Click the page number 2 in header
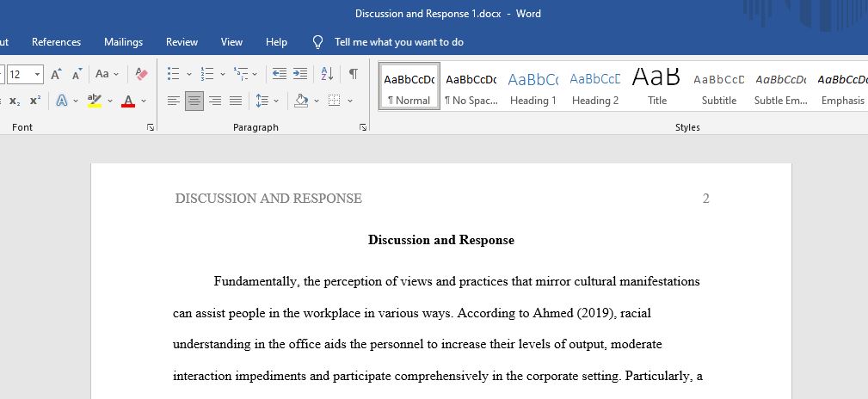This screenshot has height=399, width=868. pos(705,198)
